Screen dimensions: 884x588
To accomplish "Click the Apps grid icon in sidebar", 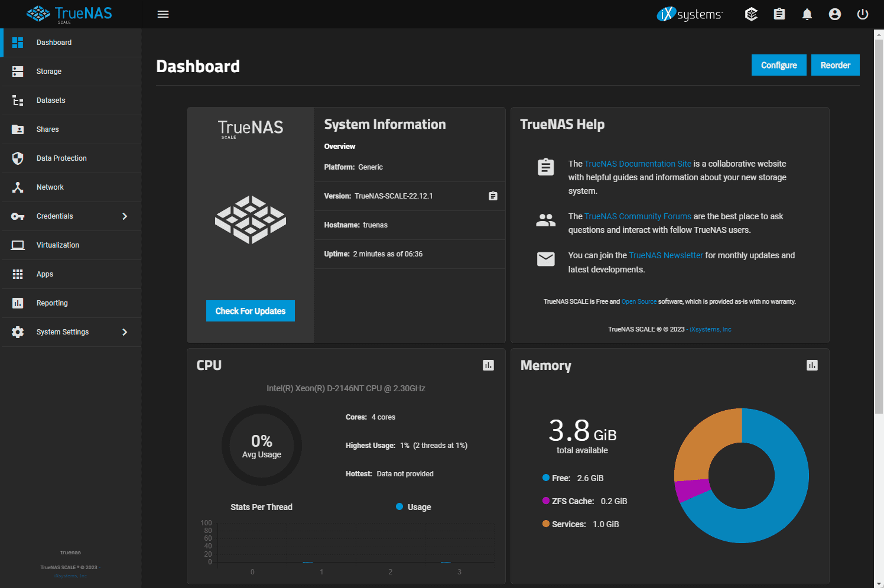I will click(18, 274).
